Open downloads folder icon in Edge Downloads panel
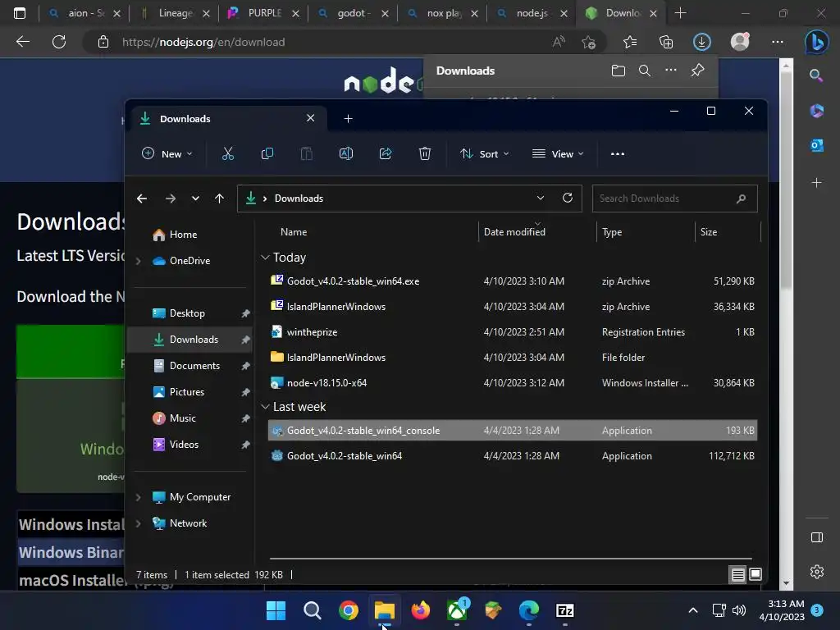 click(619, 71)
